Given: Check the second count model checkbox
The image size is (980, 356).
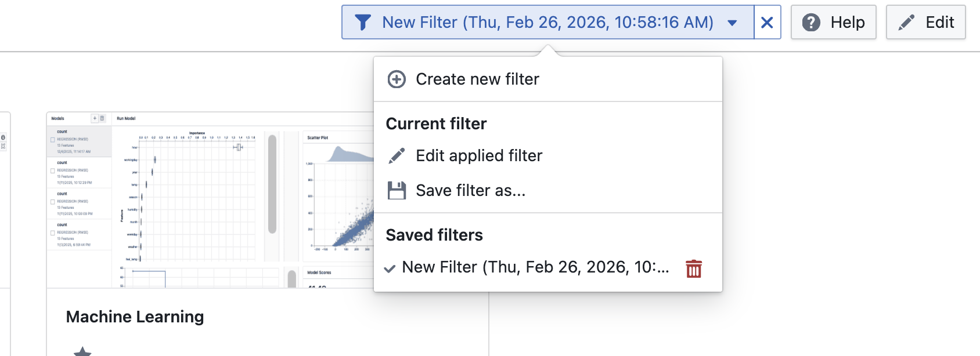Looking at the screenshot, I should [x=53, y=171].
